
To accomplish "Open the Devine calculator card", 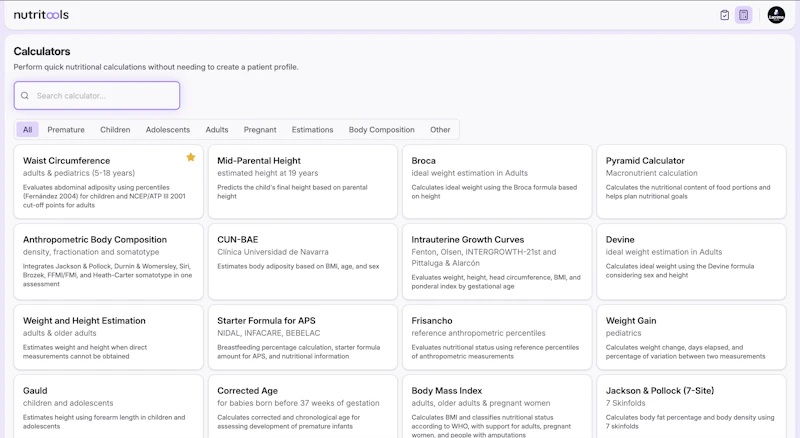I will click(x=691, y=261).
